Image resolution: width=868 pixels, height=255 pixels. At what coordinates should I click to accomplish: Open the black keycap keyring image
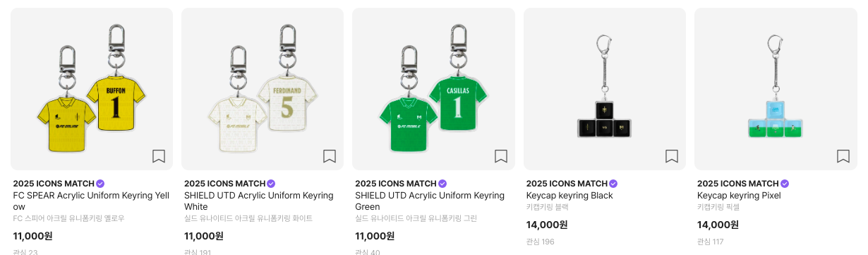(x=605, y=89)
